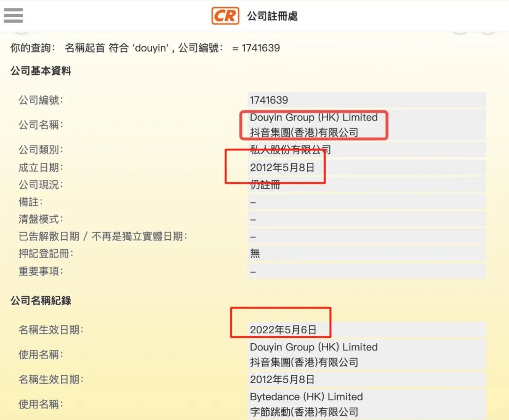Viewport: 509px width, 420px height.
Task: Click the 仍註冊 company status value
Action: [x=265, y=185]
